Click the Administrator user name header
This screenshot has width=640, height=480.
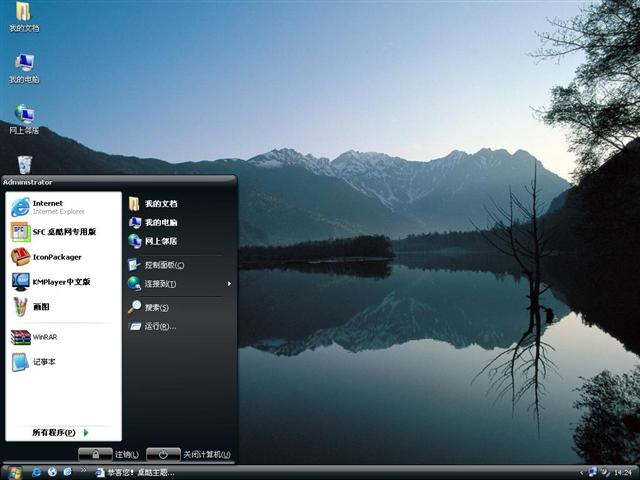click(27, 182)
